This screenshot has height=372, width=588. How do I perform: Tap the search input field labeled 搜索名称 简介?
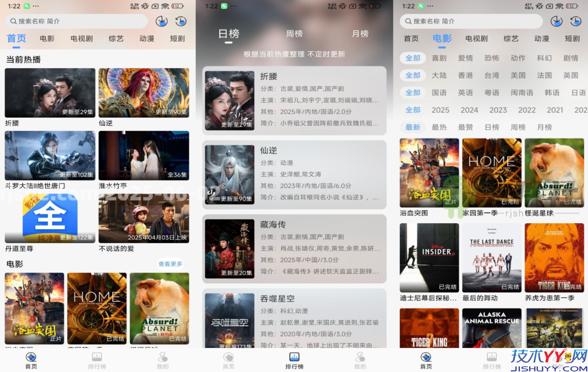76,21
